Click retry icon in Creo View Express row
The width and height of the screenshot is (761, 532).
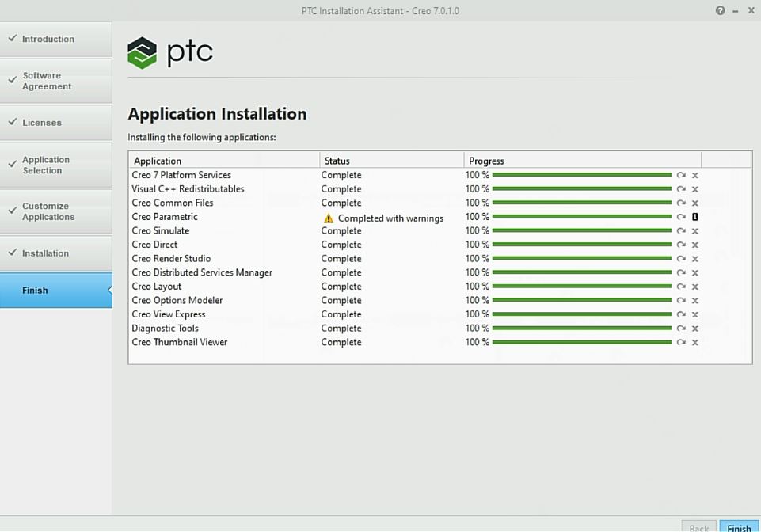(681, 314)
